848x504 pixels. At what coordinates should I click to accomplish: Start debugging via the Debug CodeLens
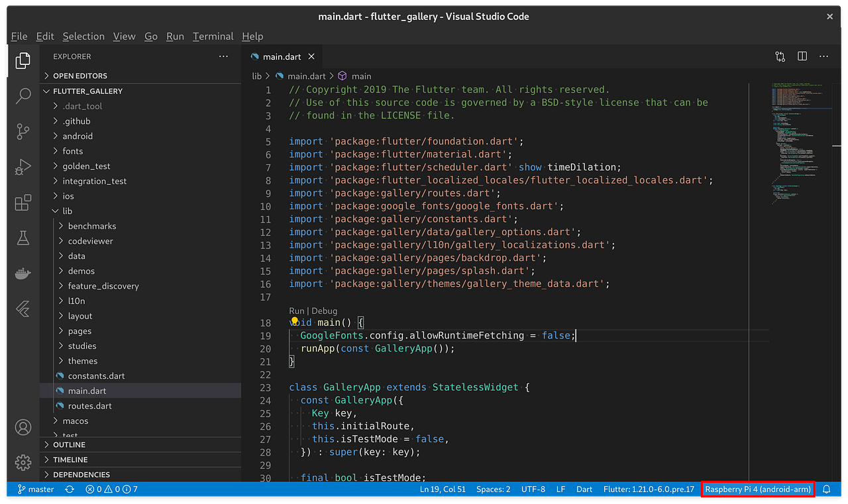coord(324,310)
